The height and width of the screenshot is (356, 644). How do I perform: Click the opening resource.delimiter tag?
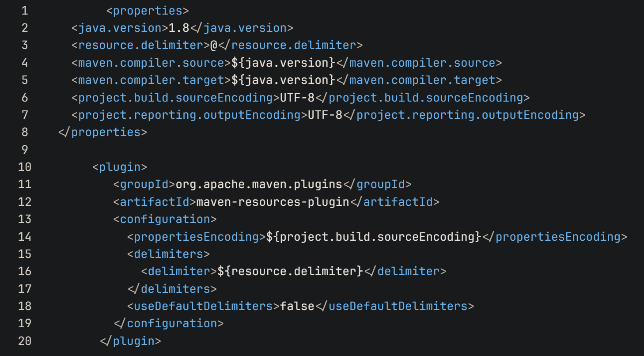coord(141,45)
